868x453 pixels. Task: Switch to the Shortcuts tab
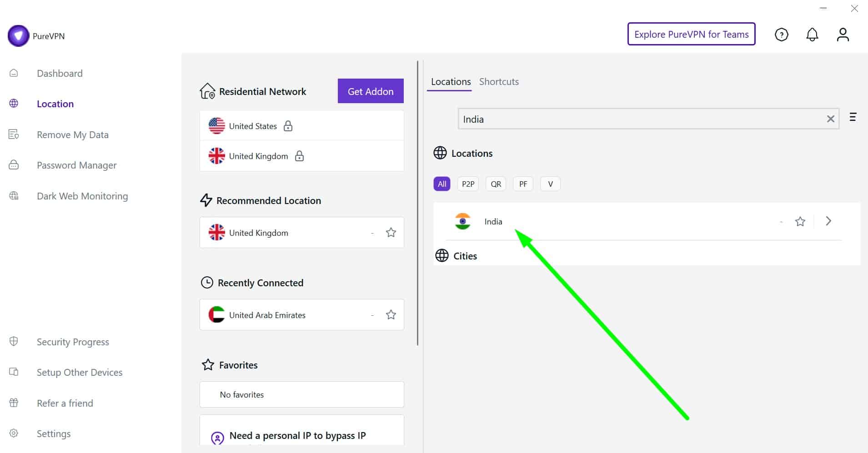(499, 82)
